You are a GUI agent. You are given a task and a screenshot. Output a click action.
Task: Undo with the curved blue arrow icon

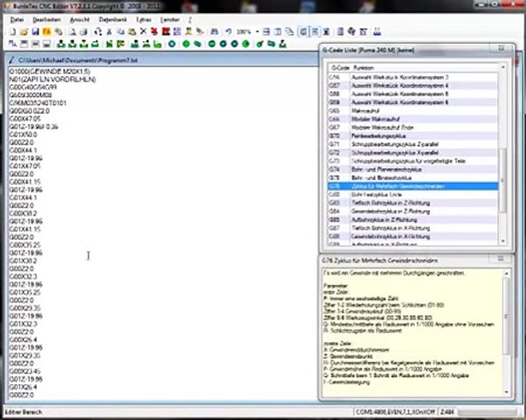[228, 31]
